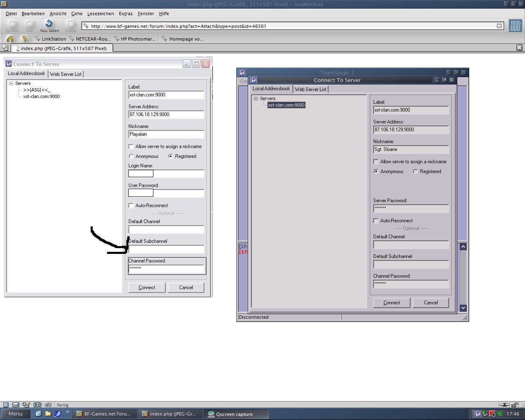Select the >>|ASG|<<_ server entry in the browser image
Viewport: 525px width, 420px height.
pyautogui.click(x=37, y=90)
